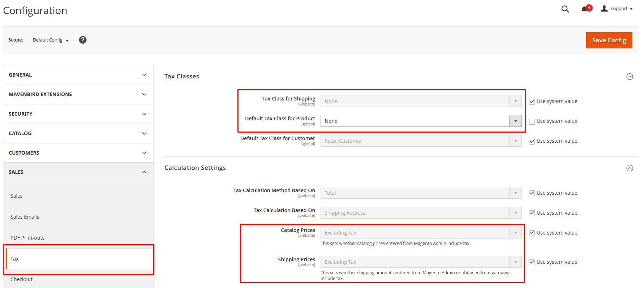
Task: Collapse the Tax Classes section icon
Action: (630, 77)
